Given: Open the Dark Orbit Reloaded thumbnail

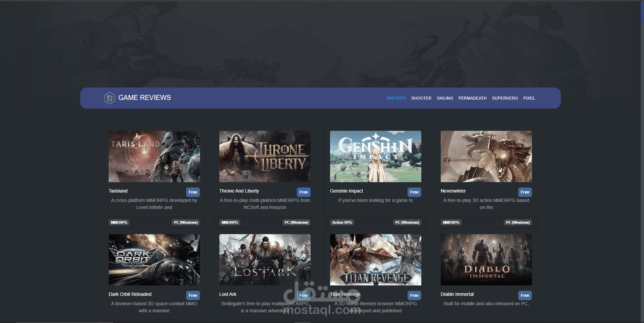Looking at the screenshot, I should tap(154, 260).
